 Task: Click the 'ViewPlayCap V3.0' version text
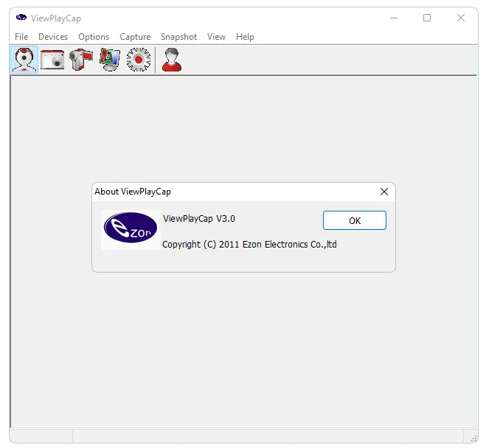[x=199, y=219]
